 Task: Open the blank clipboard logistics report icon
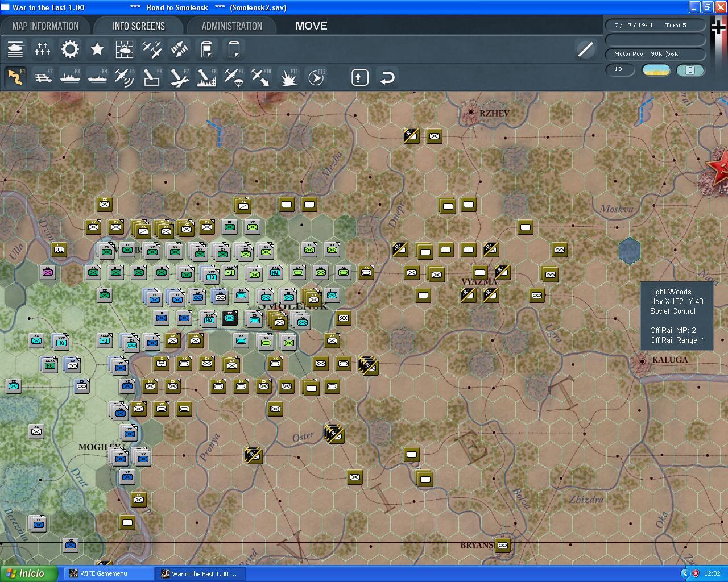point(234,49)
